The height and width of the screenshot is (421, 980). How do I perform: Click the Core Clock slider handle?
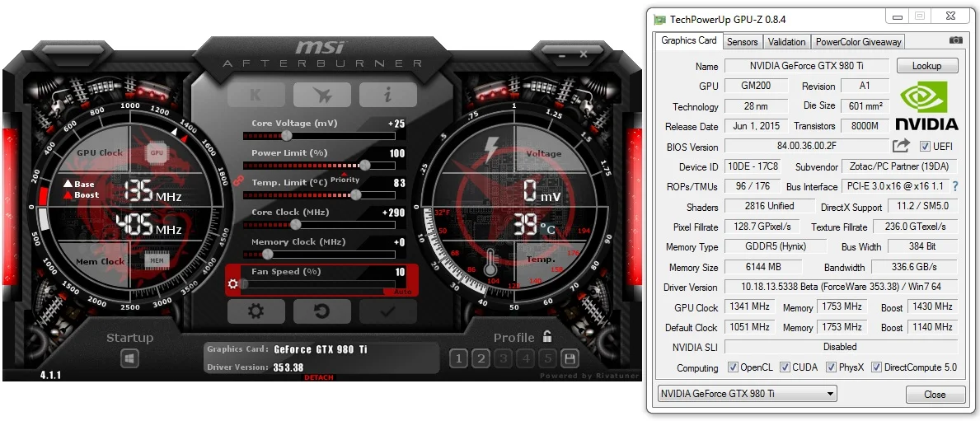pos(296,224)
